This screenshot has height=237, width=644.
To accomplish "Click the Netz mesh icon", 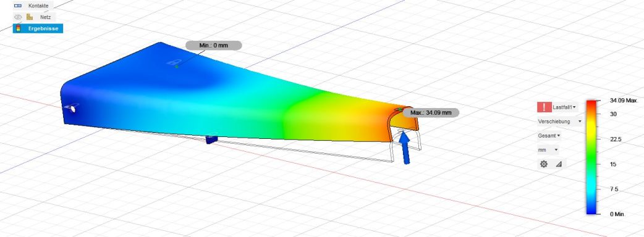I will 30,17.
